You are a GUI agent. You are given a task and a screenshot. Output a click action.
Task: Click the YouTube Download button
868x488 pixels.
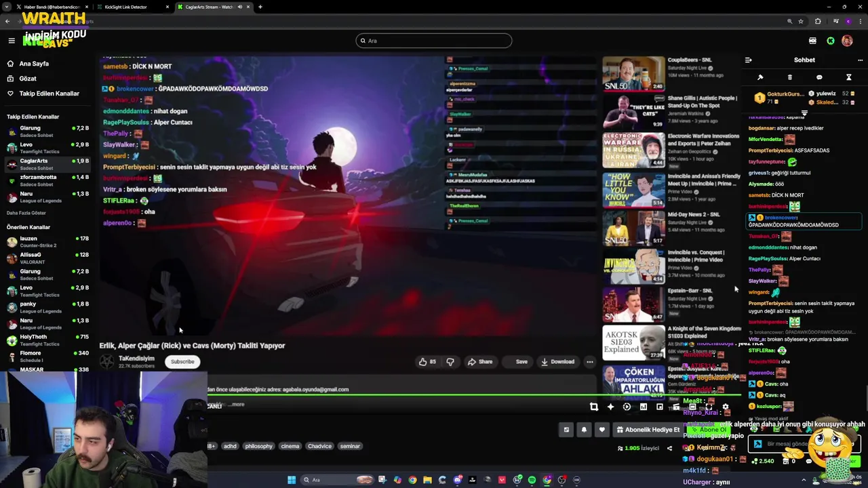(x=557, y=362)
